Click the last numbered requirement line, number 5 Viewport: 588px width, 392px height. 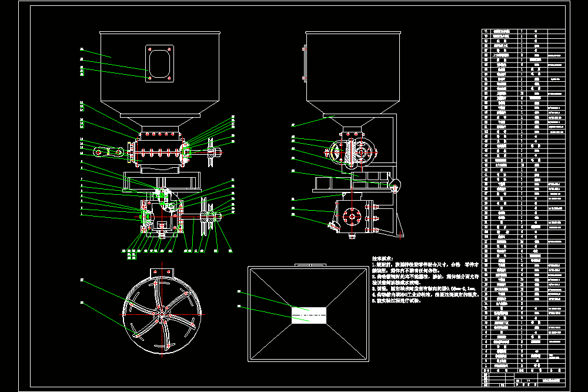pos(396,301)
